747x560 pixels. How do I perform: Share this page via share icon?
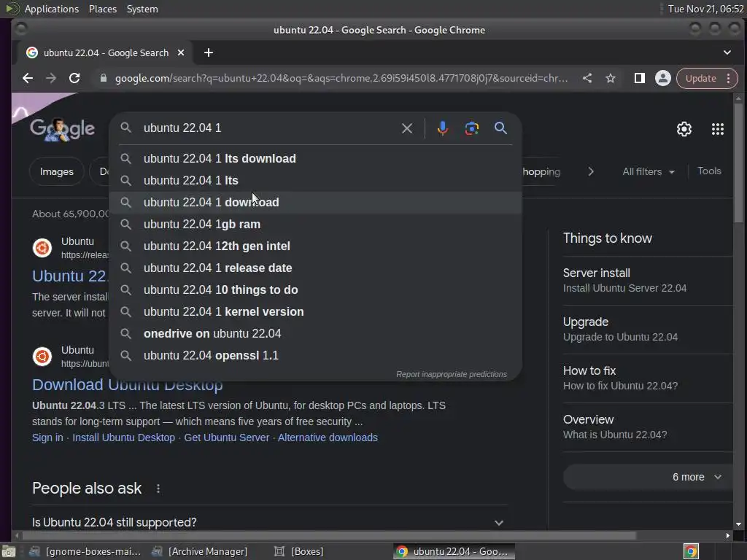587,78
